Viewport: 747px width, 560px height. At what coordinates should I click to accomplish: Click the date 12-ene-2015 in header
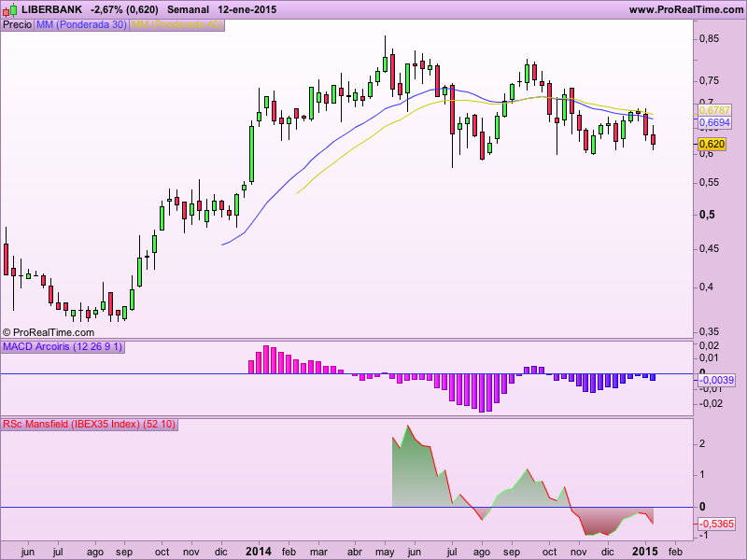pyautogui.click(x=247, y=9)
